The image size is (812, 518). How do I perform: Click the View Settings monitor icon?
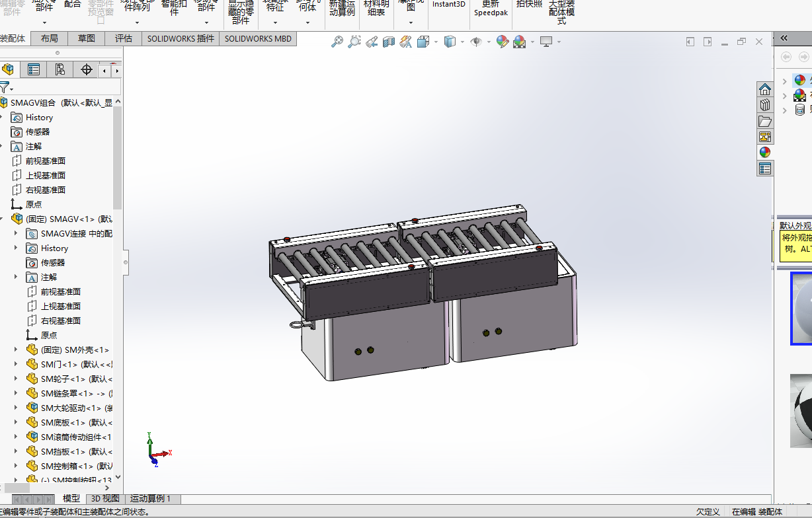(546, 42)
